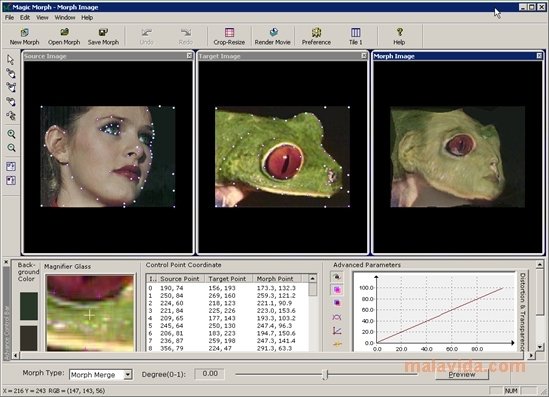Select the bright magenta square icon
Image resolution: width=549 pixels, height=397 pixels.
pyautogui.click(x=337, y=290)
